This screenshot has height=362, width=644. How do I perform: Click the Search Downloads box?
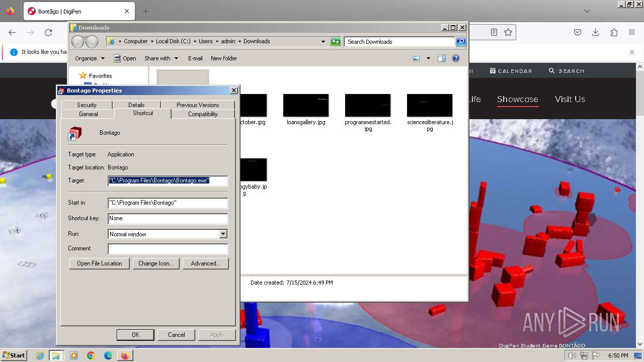click(400, 42)
